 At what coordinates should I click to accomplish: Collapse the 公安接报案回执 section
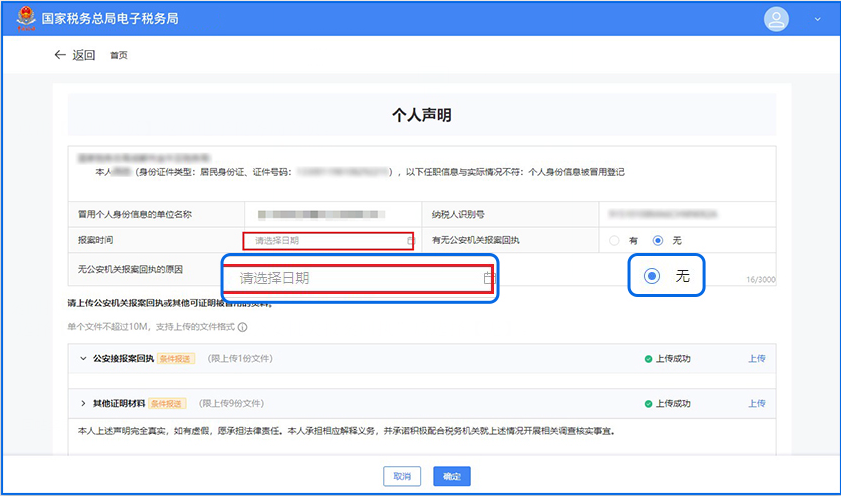pos(82,358)
